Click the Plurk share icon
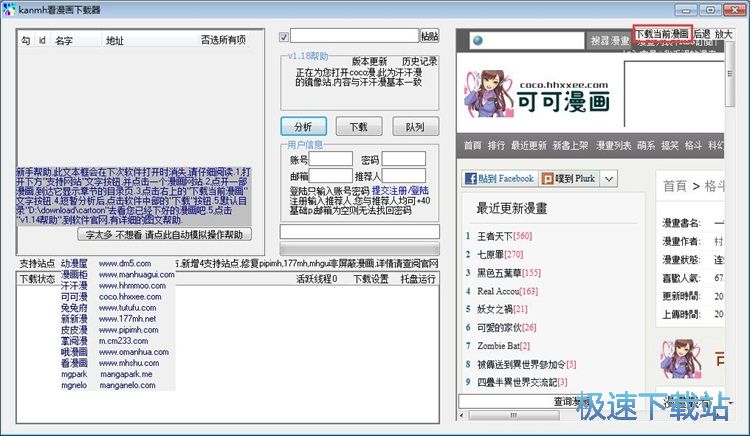The image size is (750, 436). (x=547, y=179)
